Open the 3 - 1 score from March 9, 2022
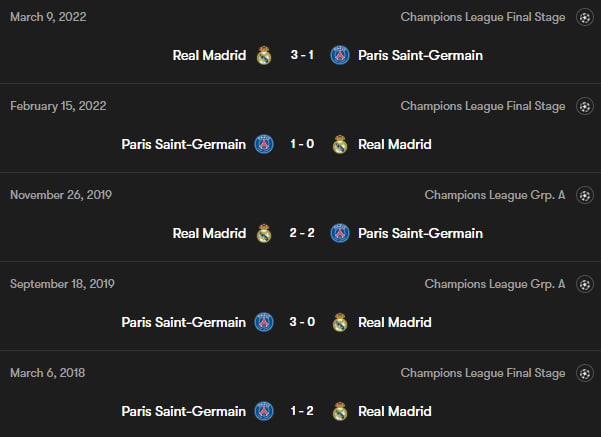 click(x=302, y=55)
